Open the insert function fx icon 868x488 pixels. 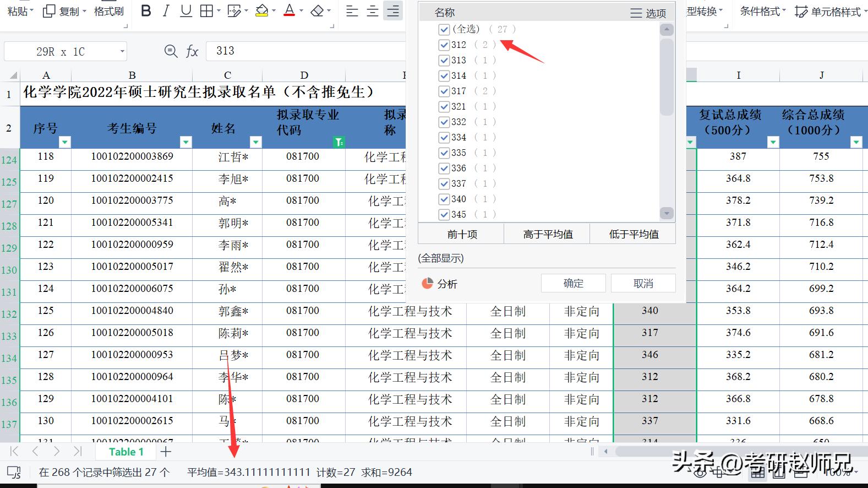click(x=192, y=51)
